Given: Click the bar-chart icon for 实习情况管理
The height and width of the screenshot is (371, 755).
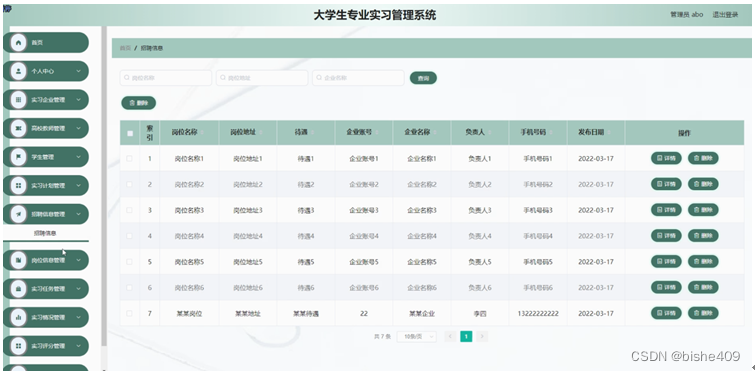Looking at the screenshot, I should [18, 317].
